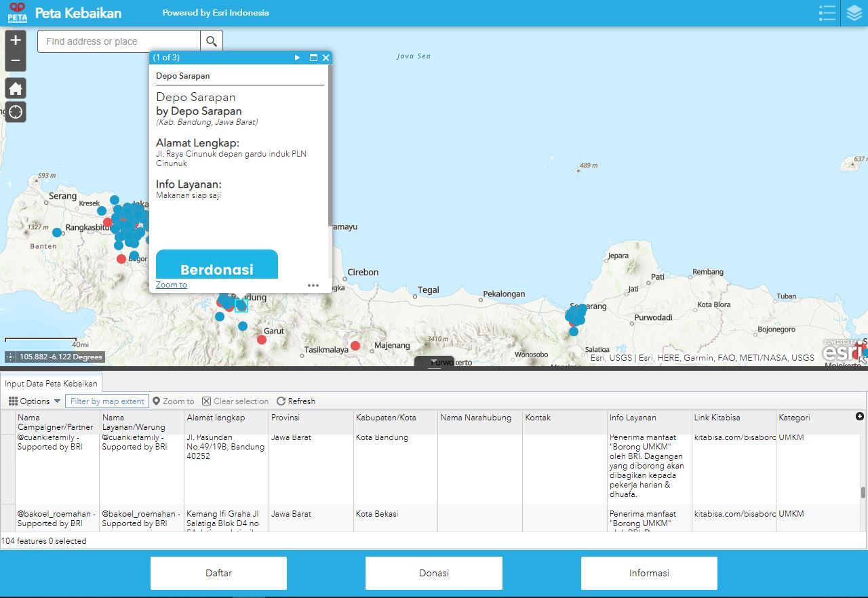Click the Donasi button
868x598 pixels.
434,574
